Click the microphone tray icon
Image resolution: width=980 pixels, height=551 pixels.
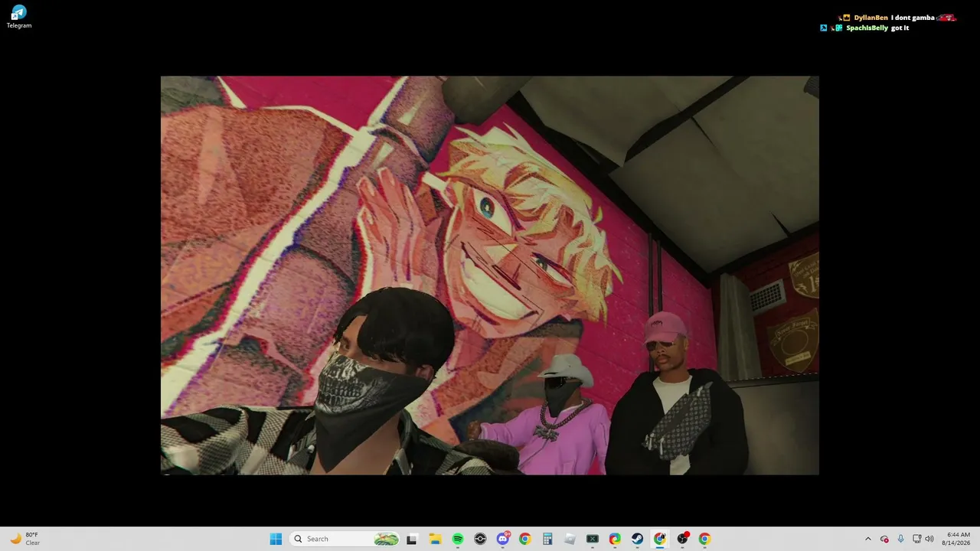900,539
